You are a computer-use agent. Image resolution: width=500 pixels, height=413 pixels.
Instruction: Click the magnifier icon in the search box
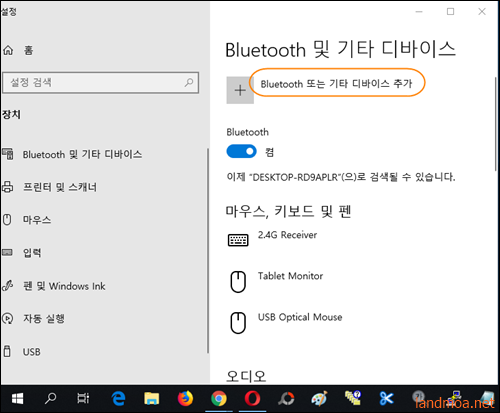coord(189,82)
